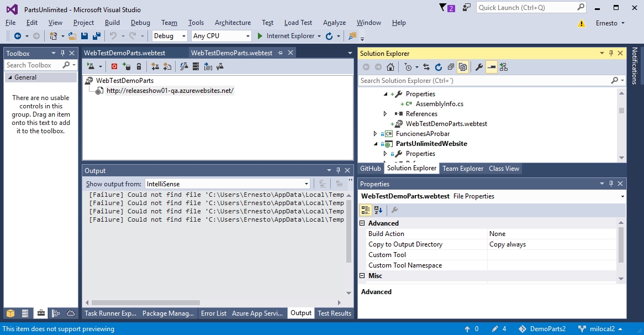Start debugging with Internet Explorer button
Viewport: 644px width, 335px height.
tap(286, 36)
